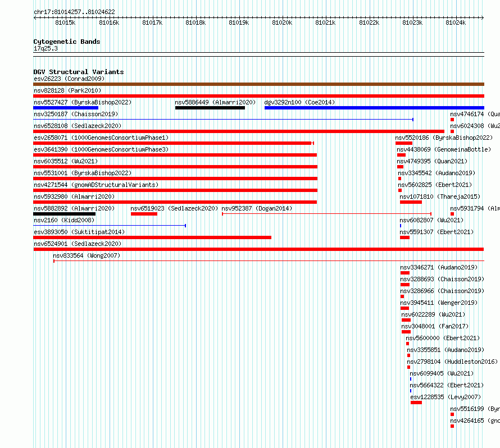Select the black nsv5886449 (Almarri2020) bar
Image resolution: width=500 pixels, height=448 pixels.
point(210,108)
